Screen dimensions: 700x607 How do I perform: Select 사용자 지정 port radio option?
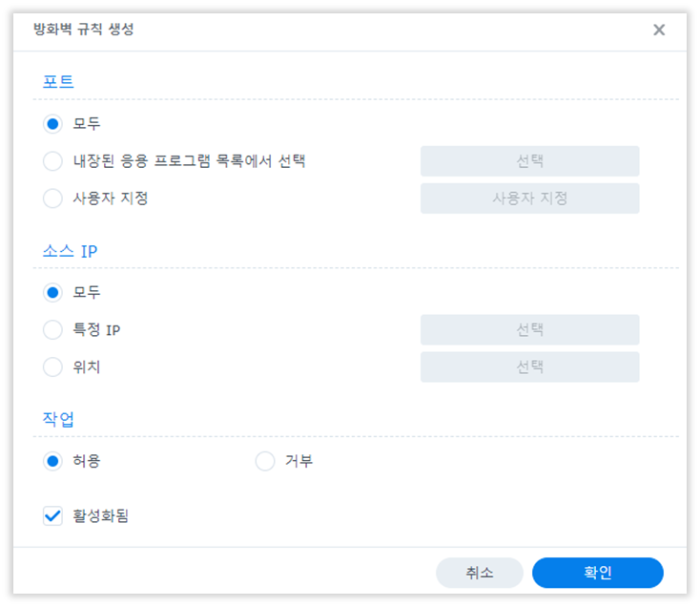pyautogui.click(x=52, y=198)
